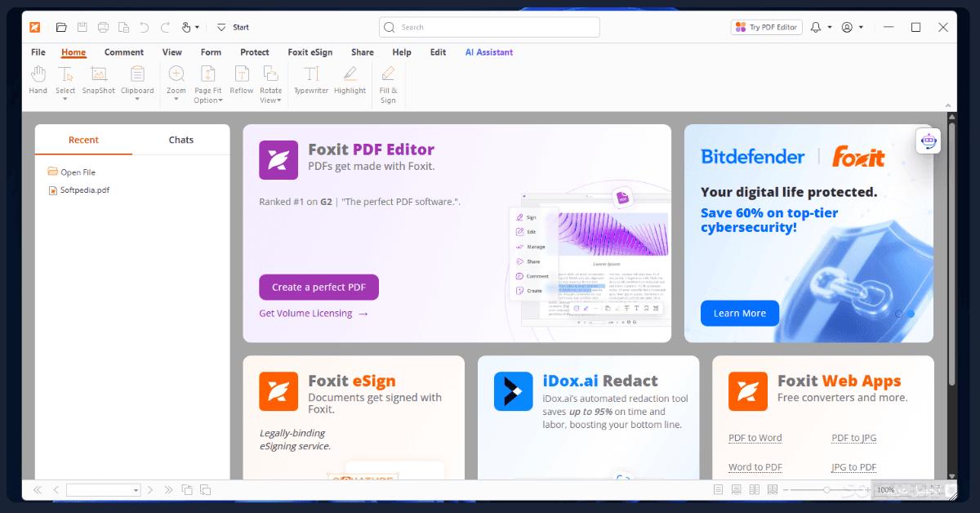Open the File menu
The image size is (980, 513).
pyautogui.click(x=38, y=52)
